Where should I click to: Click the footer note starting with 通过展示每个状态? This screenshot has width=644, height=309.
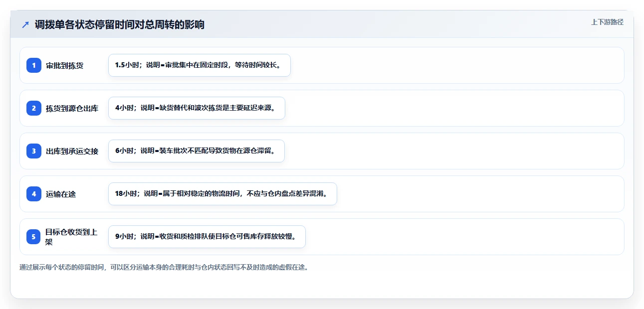(164, 267)
